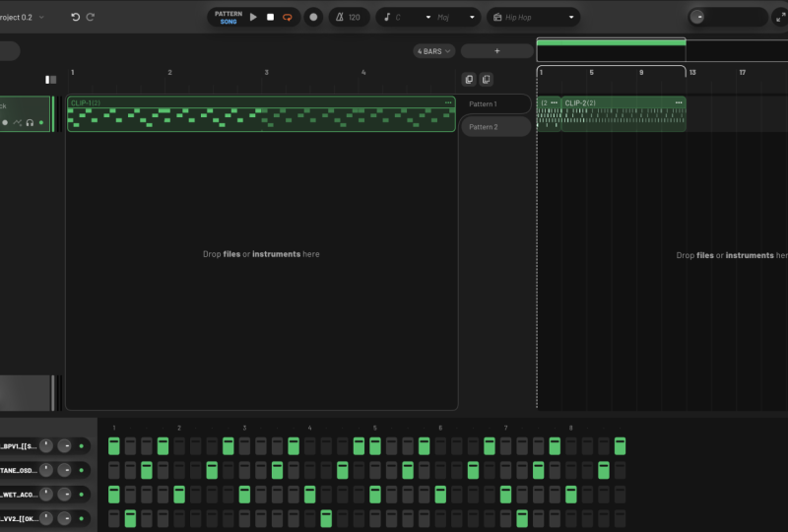Select the CLIP-2(2) clip in the song timeline

[624, 114]
